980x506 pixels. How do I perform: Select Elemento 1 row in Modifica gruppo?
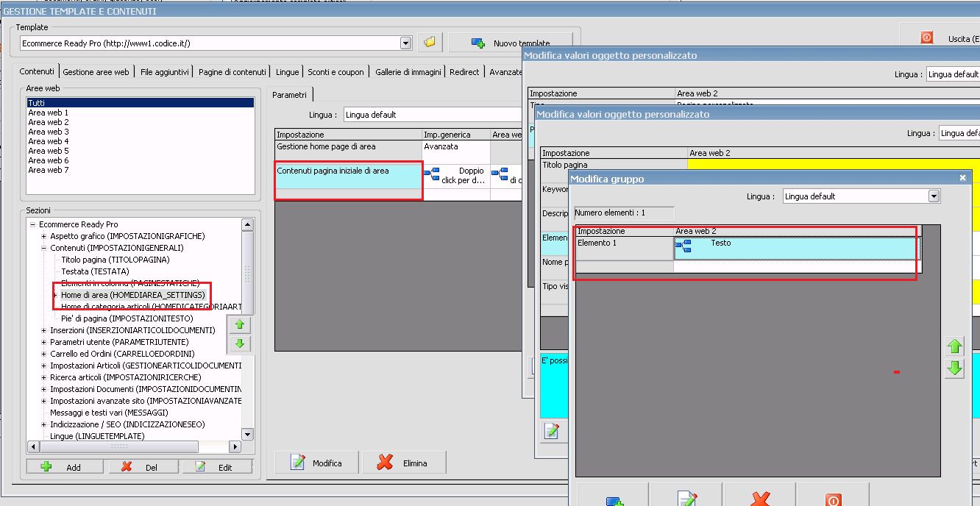pyautogui.click(x=625, y=248)
